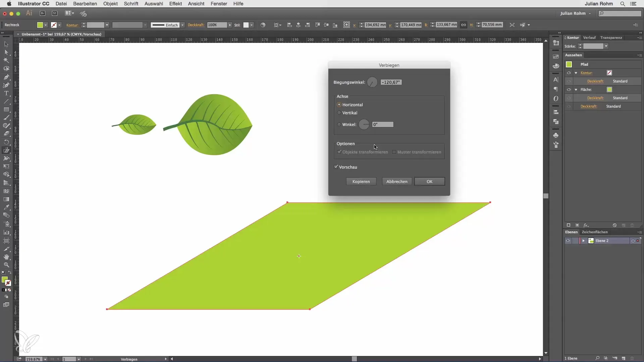Click the Kopieren button
This screenshot has width=644, height=362.
point(361,181)
